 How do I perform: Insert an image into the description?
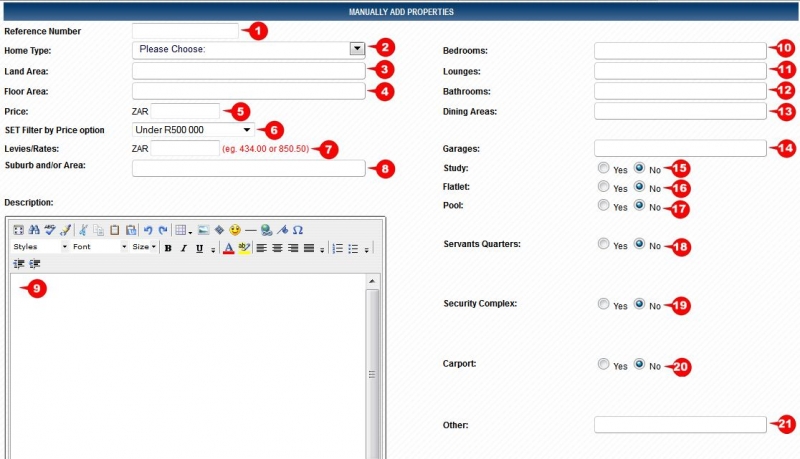[204, 230]
